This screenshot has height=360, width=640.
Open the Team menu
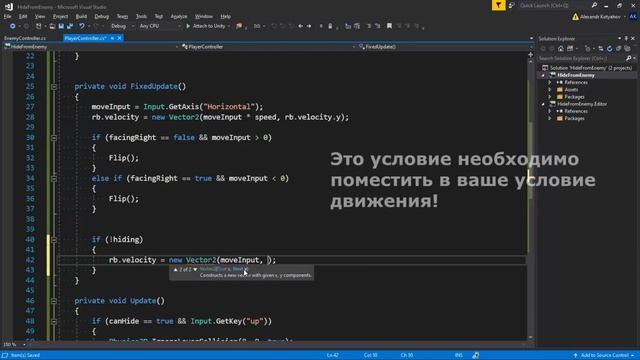122,16
